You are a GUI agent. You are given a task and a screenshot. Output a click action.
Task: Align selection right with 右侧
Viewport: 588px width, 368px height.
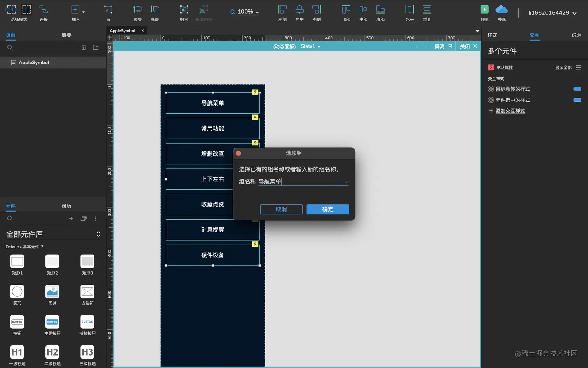pyautogui.click(x=317, y=13)
